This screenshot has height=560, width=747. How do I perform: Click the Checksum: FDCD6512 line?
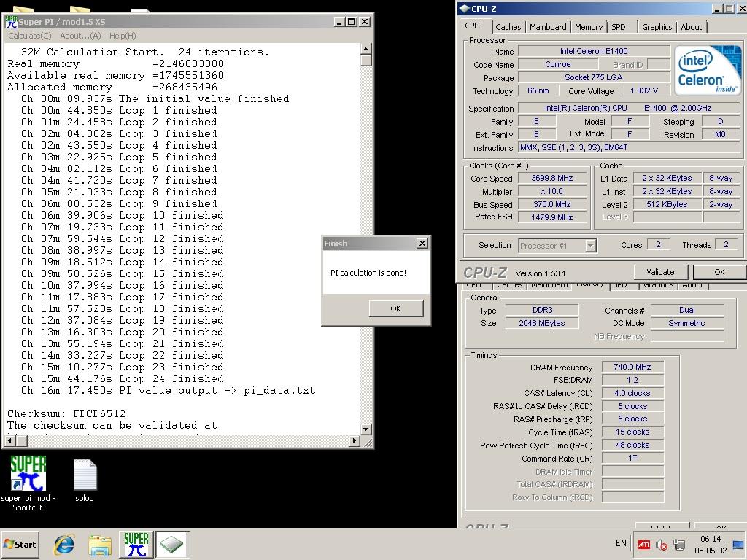pos(66,413)
